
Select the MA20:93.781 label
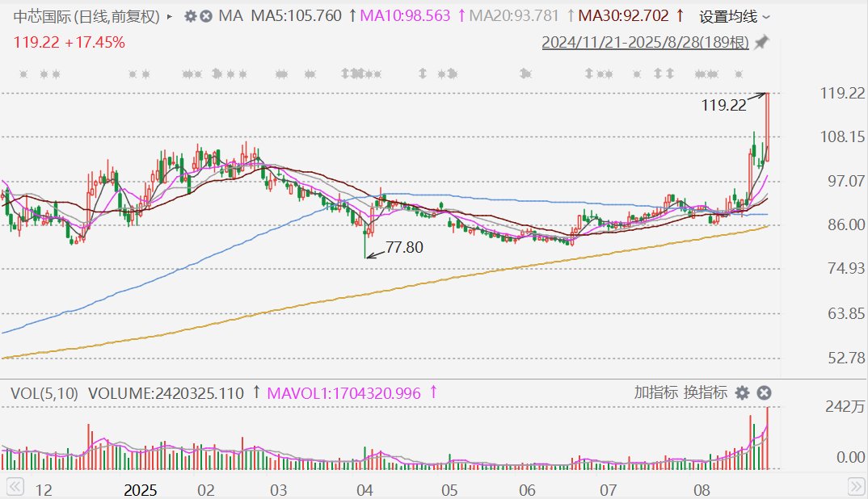[x=514, y=16]
